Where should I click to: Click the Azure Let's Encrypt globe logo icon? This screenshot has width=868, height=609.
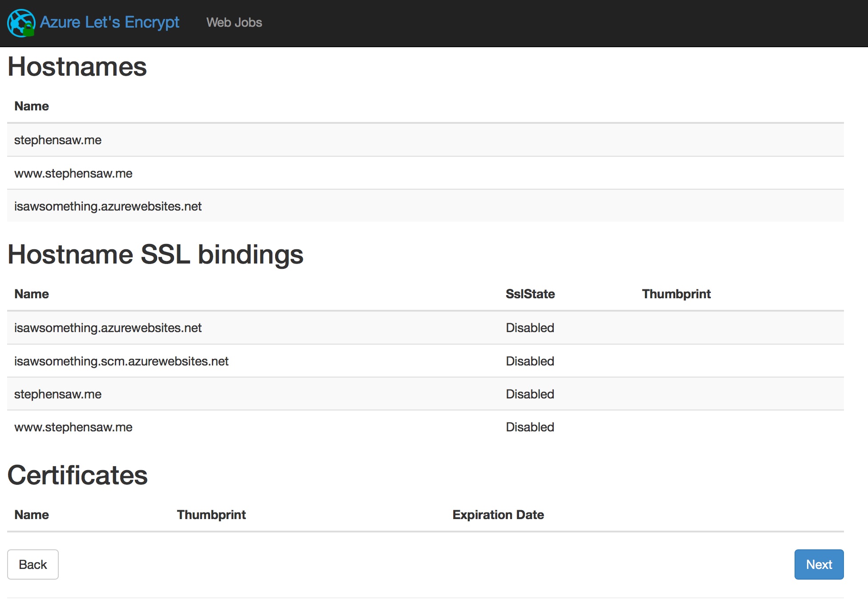pyautogui.click(x=21, y=22)
